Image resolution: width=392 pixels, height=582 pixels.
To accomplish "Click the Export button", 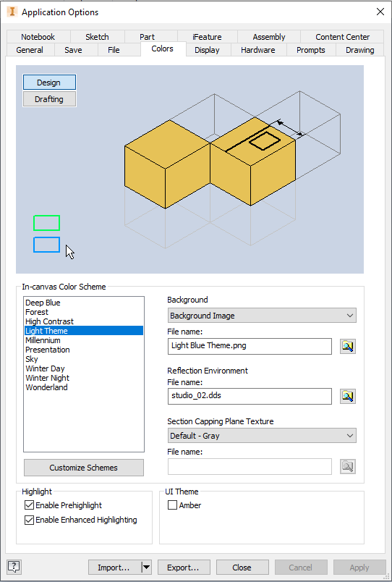I will tap(184, 567).
